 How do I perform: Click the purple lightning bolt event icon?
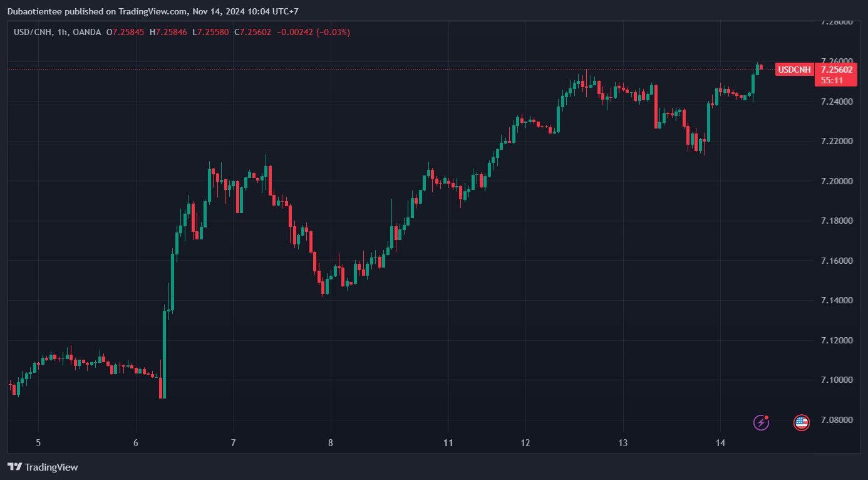[761, 422]
